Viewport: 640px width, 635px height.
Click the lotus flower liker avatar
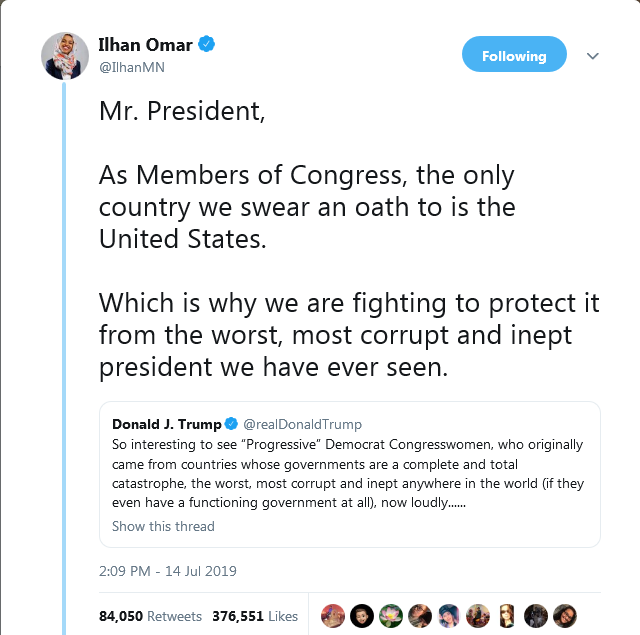(x=391, y=616)
